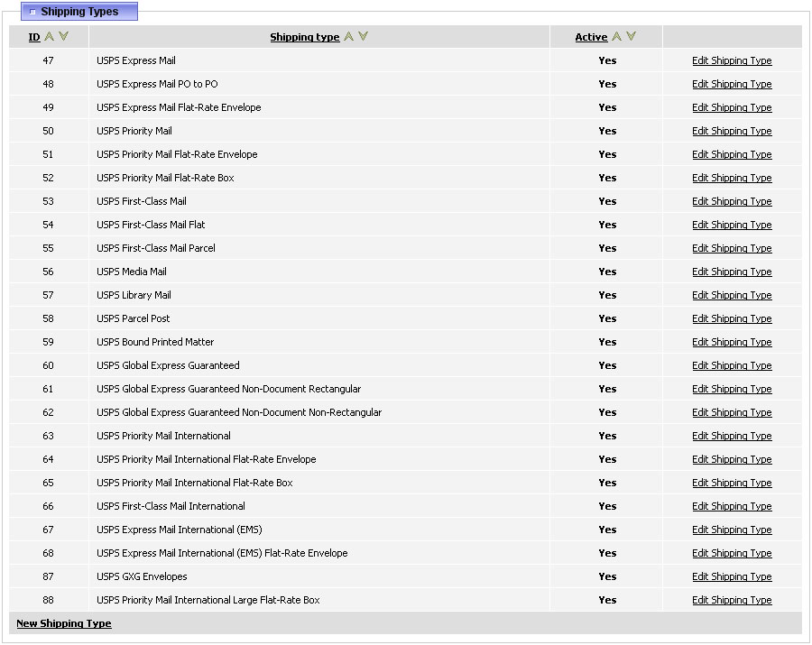Select 'USPS Library Mail' text

pyautogui.click(x=134, y=295)
